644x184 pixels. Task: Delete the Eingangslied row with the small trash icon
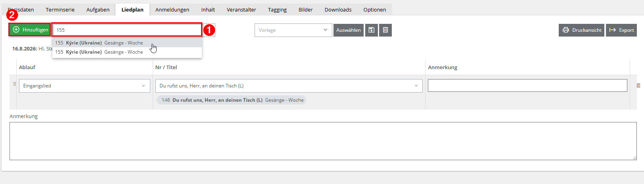click(x=638, y=85)
